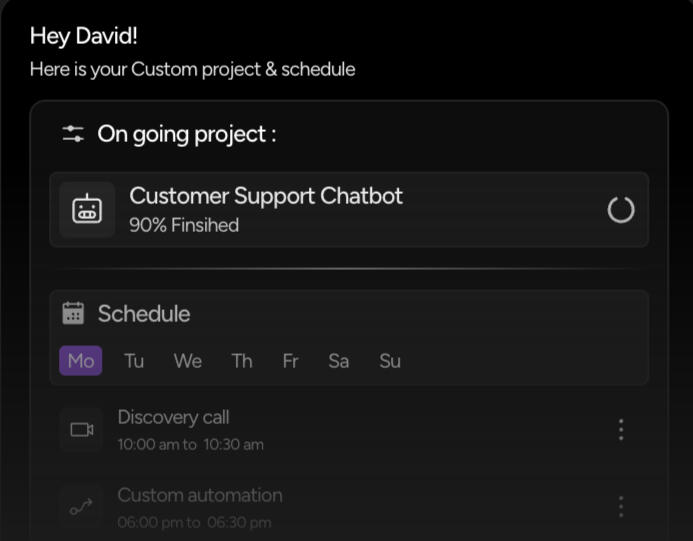
Task: Show the schedule for Su
Action: point(390,361)
